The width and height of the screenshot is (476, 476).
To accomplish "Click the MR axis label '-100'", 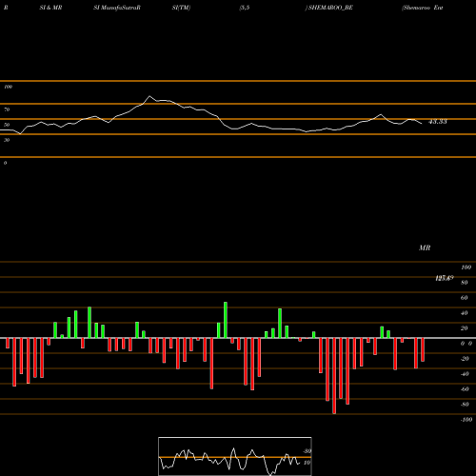I will tap(466, 420).
